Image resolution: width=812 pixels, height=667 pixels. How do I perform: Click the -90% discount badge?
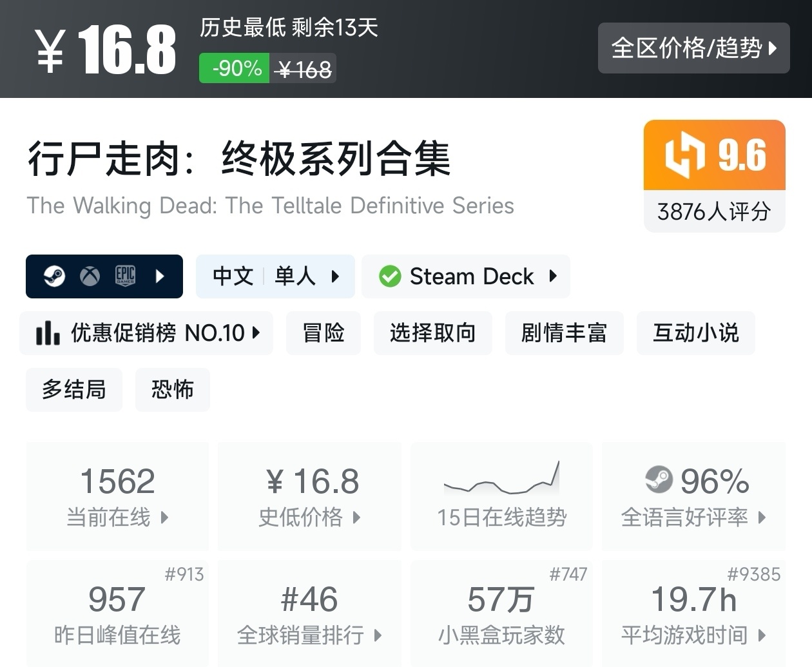[237, 68]
